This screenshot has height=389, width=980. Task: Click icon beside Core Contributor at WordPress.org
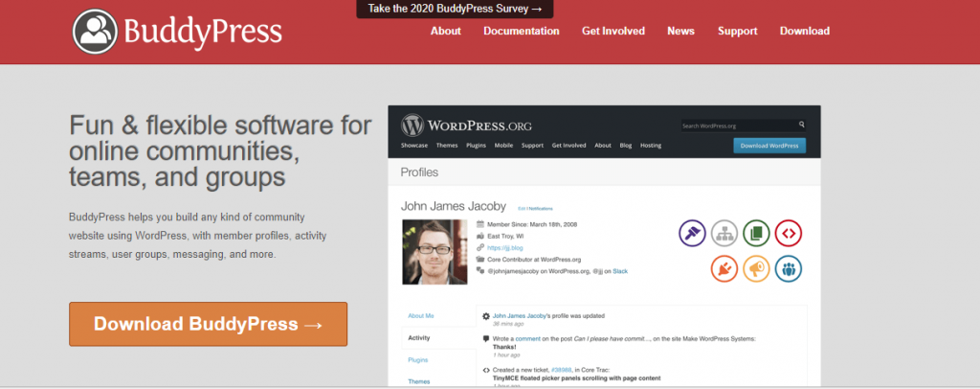(480, 260)
